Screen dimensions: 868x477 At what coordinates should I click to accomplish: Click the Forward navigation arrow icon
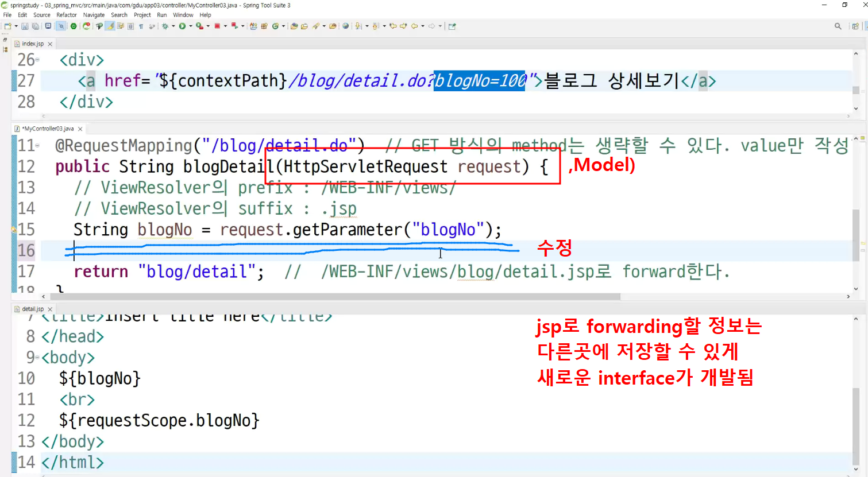pyautogui.click(x=431, y=26)
